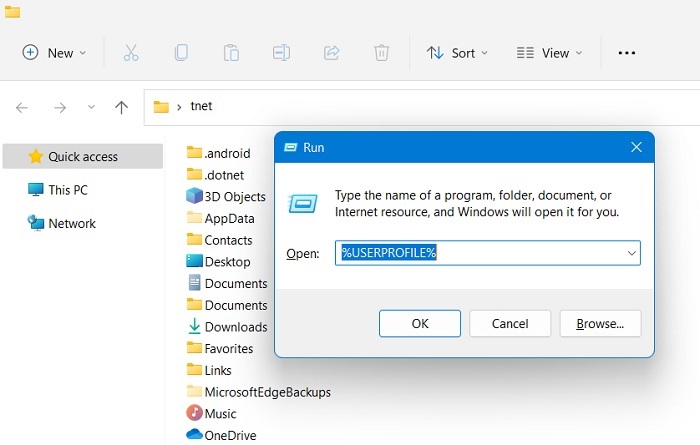Select the .dotnet folder

pyautogui.click(x=215, y=175)
